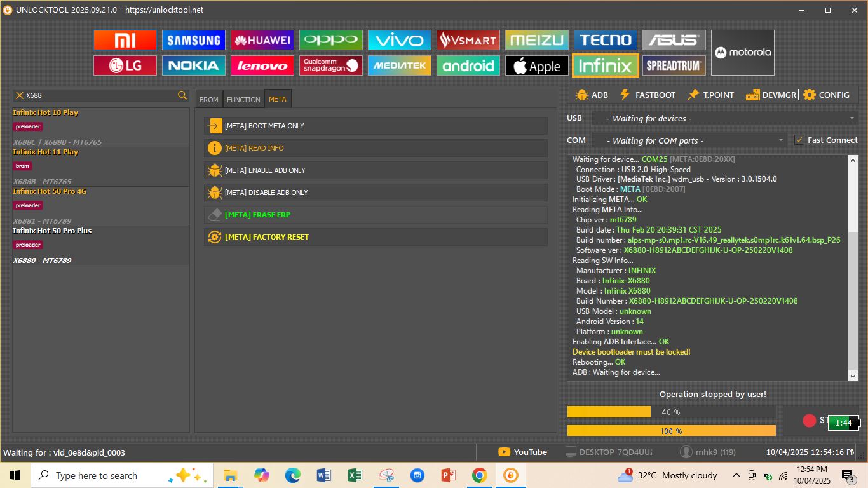This screenshot has width=868, height=488.
Task: Run [META] BOOT META ONLY
Action: coord(376,126)
